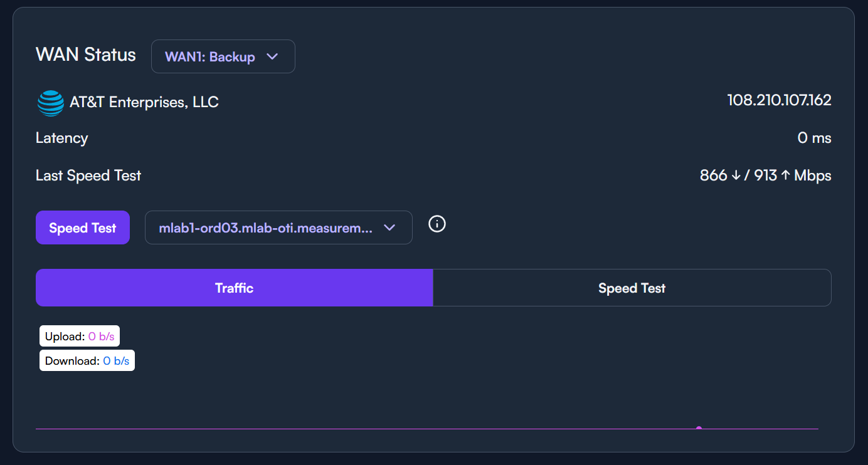This screenshot has width=868, height=465.
Task: Switch to the Traffic tab
Action: click(234, 288)
